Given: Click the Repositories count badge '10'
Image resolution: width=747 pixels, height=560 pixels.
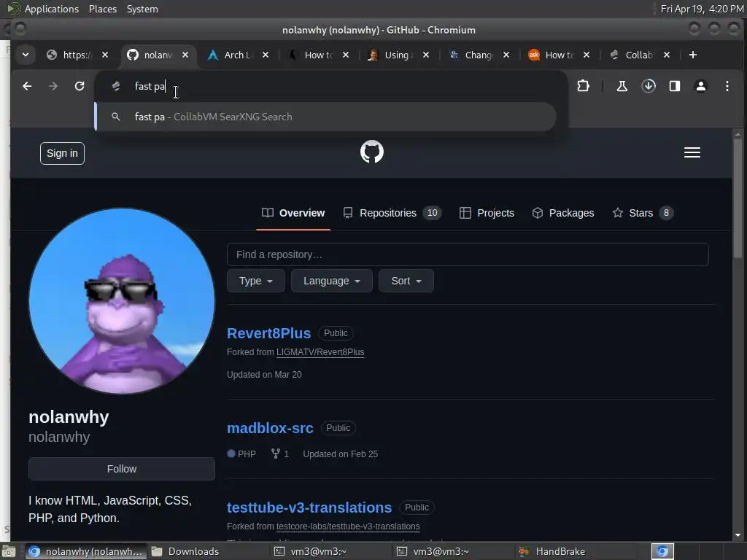Looking at the screenshot, I should 432,213.
